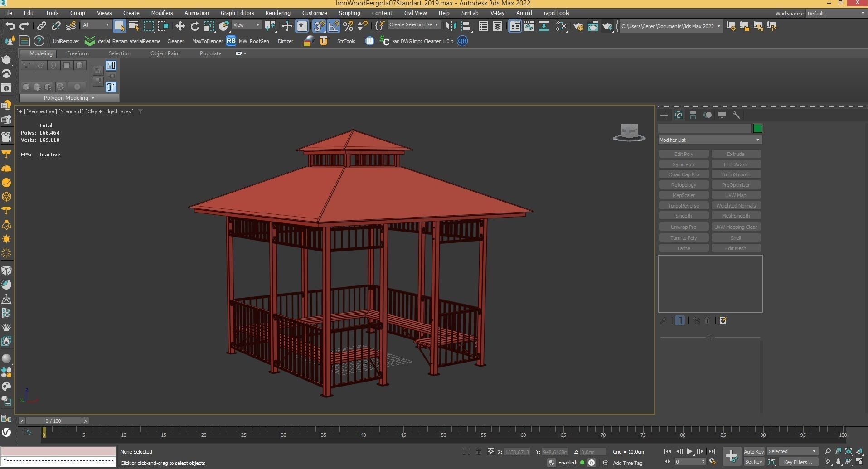Expand the Polygon Modeling panel
Image resolution: width=868 pixels, height=469 pixels.
click(x=69, y=98)
